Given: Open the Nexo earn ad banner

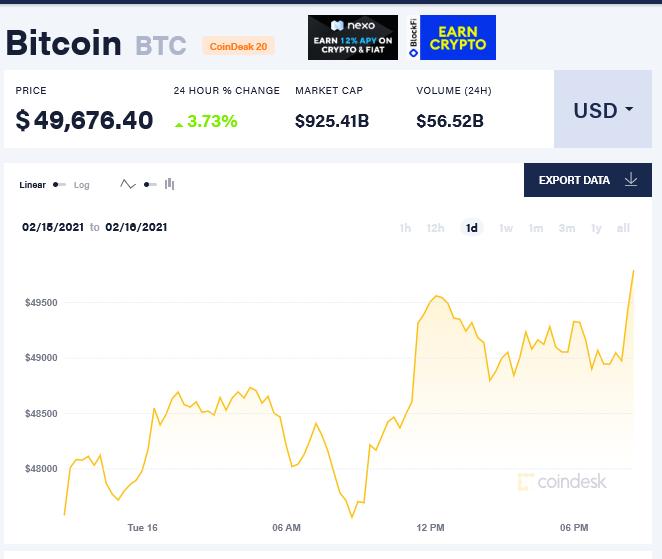Looking at the screenshot, I should (353, 38).
